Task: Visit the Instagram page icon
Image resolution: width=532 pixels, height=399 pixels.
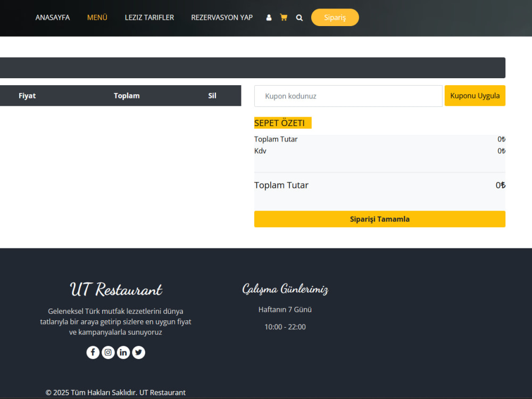Action: [x=108, y=353]
